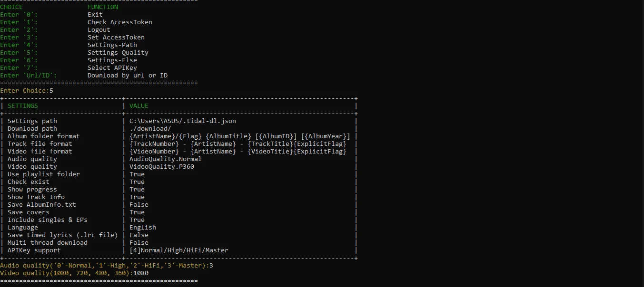
Task: Click the 'Include singles & EPs' label
Action: (48, 220)
